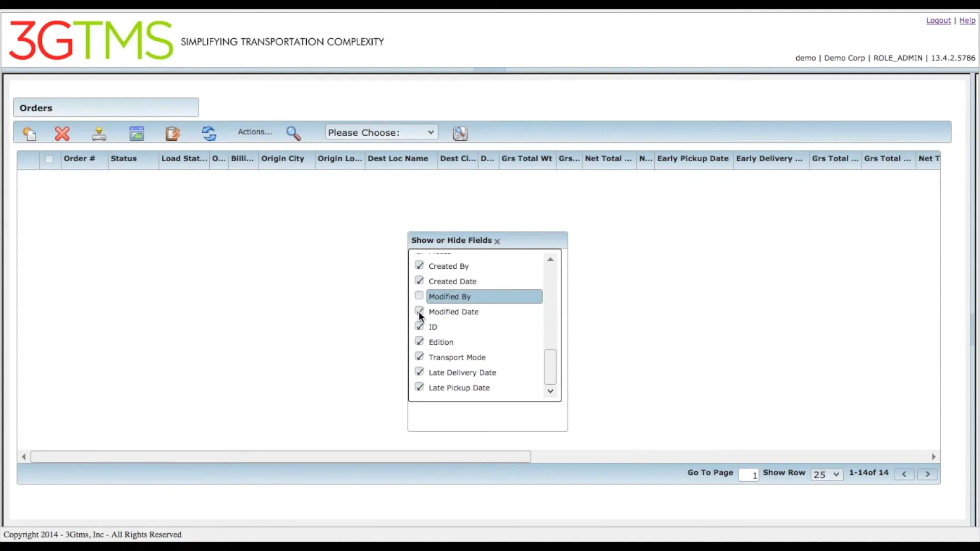Click the search magnifier icon
Image resolution: width=980 pixels, height=551 pixels.
pyautogui.click(x=294, y=134)
